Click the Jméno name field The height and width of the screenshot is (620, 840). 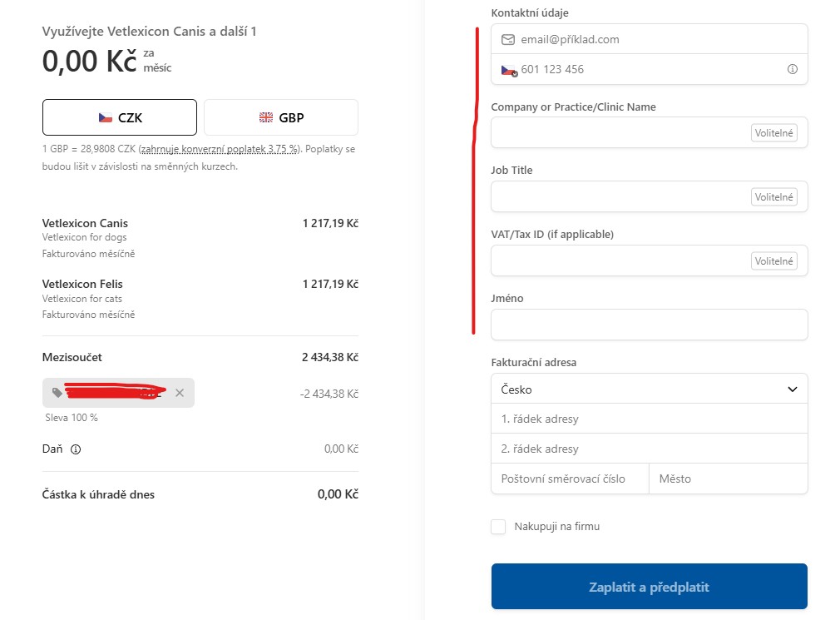pos(649,325)
